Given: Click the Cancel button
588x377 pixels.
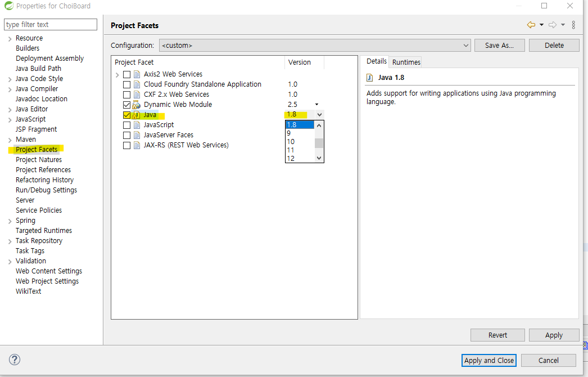Looking at the screenshot, I should tap(548, 361).
